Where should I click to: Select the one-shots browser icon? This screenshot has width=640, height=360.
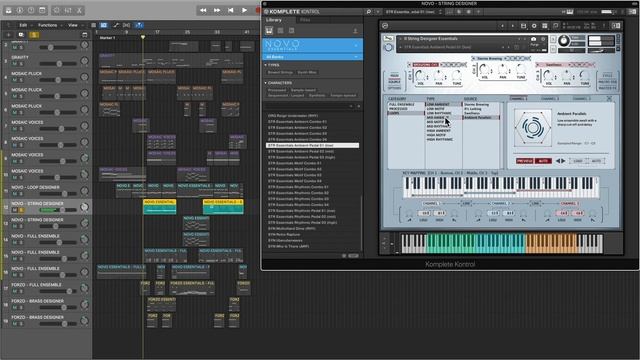click(291, 31)
